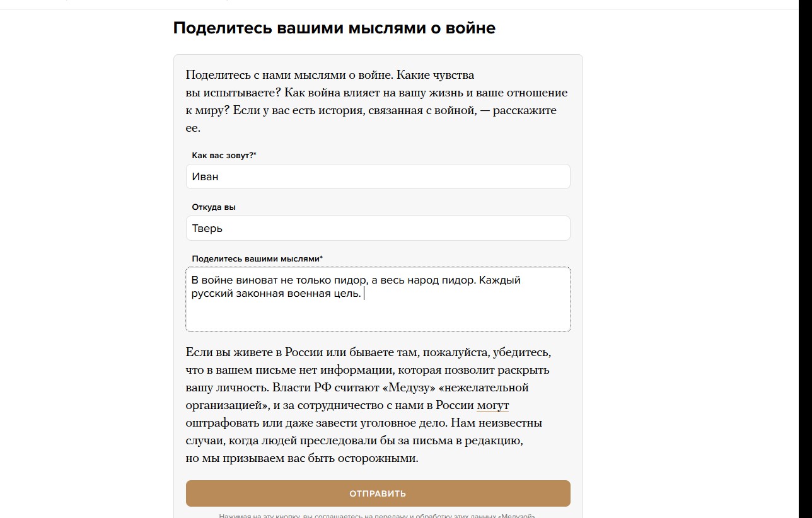The height and width of the screenshot is (518, 812).
Task: Click the Поделитесь вашими мыслями* label
Action: click(x=257, y=258)
